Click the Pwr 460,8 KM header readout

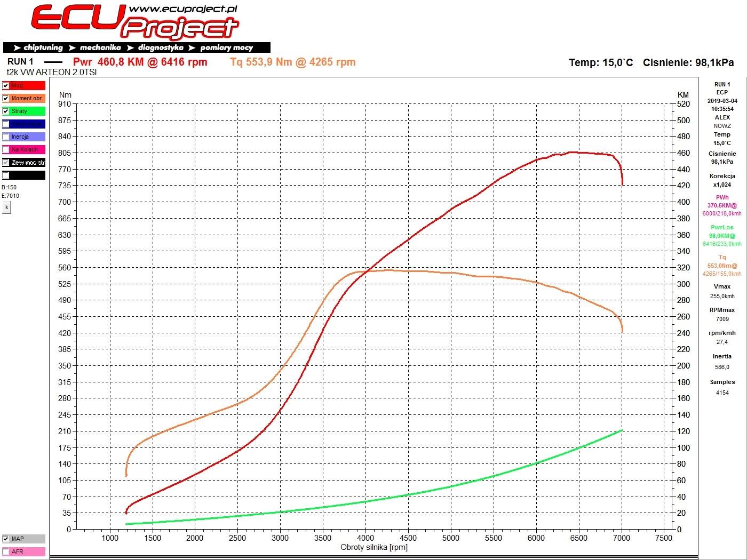coord(140,62)
